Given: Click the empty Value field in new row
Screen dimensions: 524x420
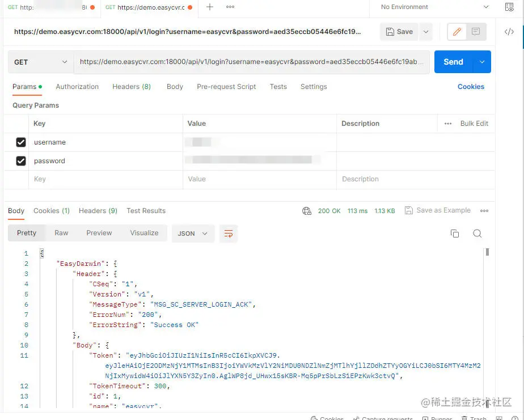Looking at the screenshot, I should tap(260, 180).
